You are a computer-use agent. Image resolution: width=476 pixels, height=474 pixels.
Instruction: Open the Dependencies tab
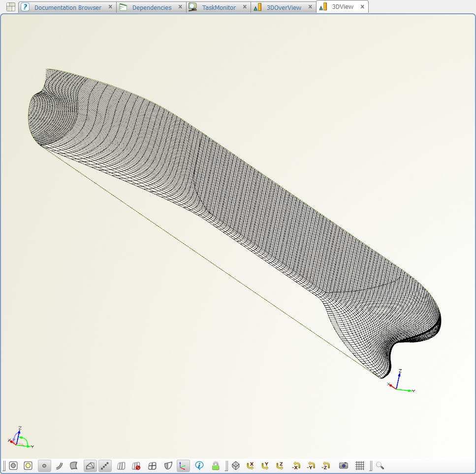(x=152, y=7)
